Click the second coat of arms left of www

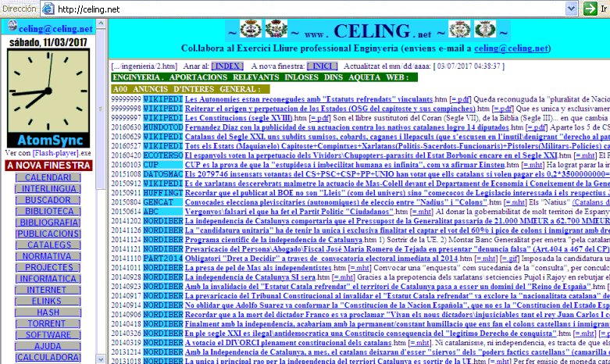pyautogui.click(x=276, y=29)
